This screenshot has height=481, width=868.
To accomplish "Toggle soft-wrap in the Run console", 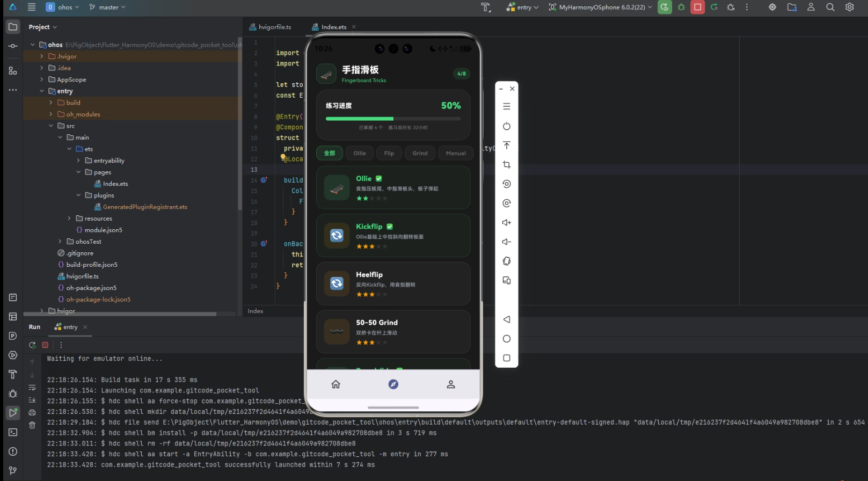I will [32, 388].
